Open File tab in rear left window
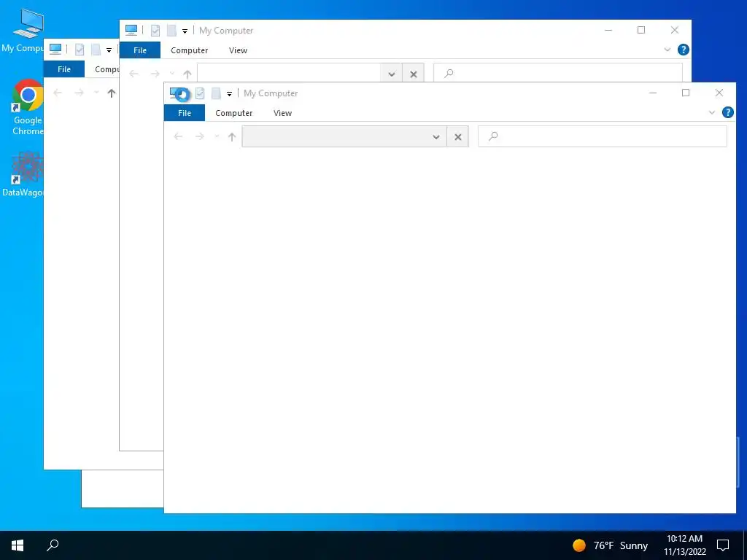Image resolution: width=747 pixels, height=560 pixels. pos(64,69)
